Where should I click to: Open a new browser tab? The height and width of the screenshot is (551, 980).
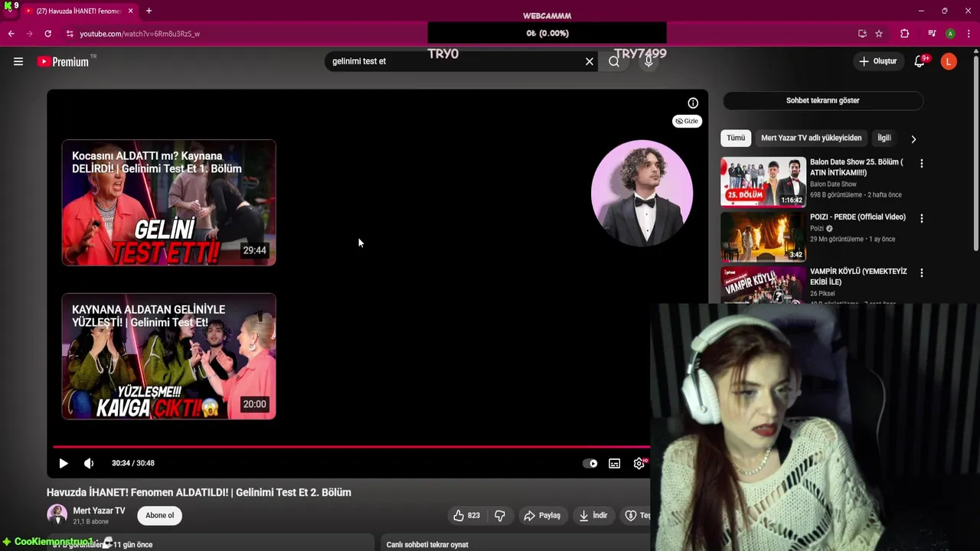point(149,11)
